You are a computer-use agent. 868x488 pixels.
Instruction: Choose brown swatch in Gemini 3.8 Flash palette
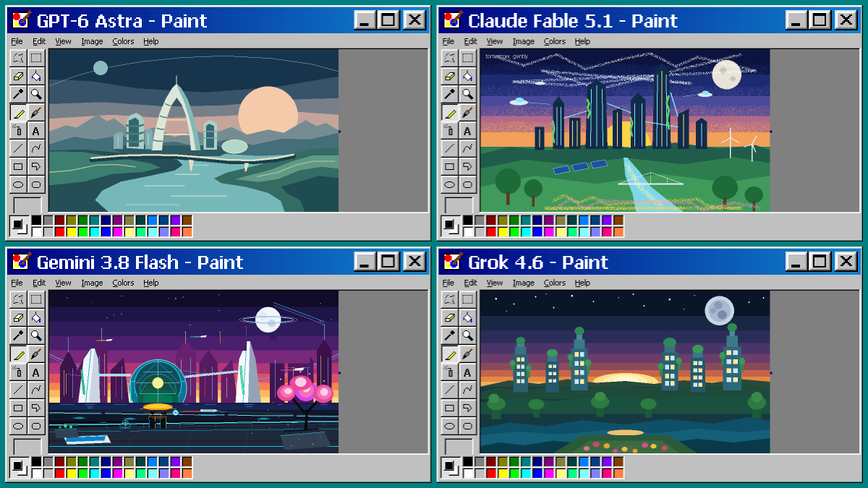(x=187, y=461)
